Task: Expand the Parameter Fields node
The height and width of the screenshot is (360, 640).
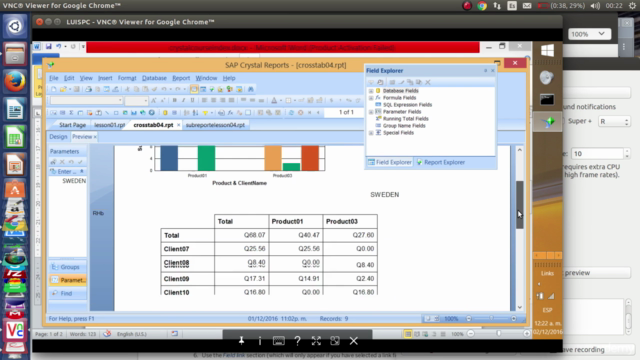Action: (x=371, y=112)
